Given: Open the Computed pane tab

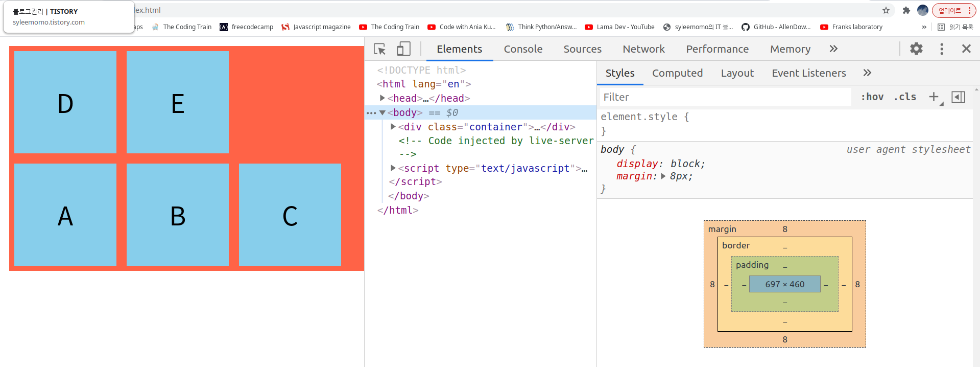Looking at the screenshot, I should coord(677,73).
